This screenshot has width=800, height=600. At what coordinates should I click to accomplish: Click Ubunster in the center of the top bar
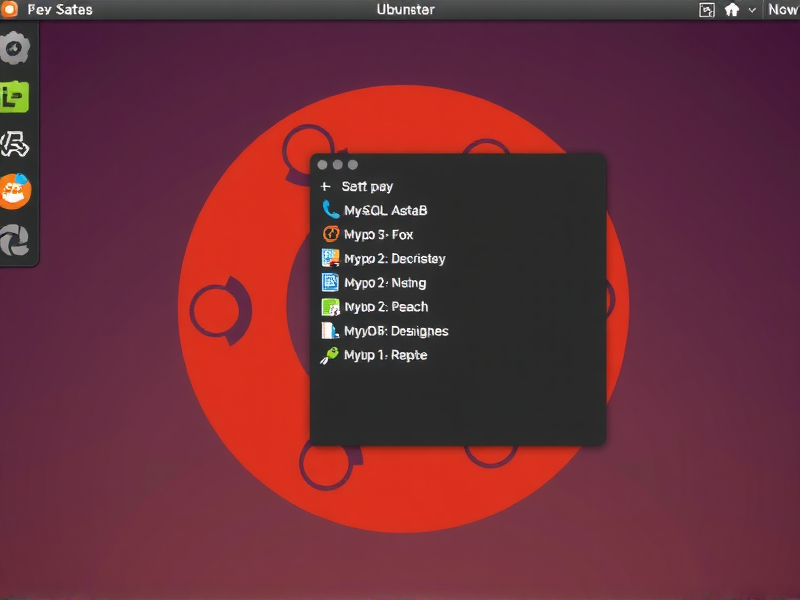pos(404,9)
